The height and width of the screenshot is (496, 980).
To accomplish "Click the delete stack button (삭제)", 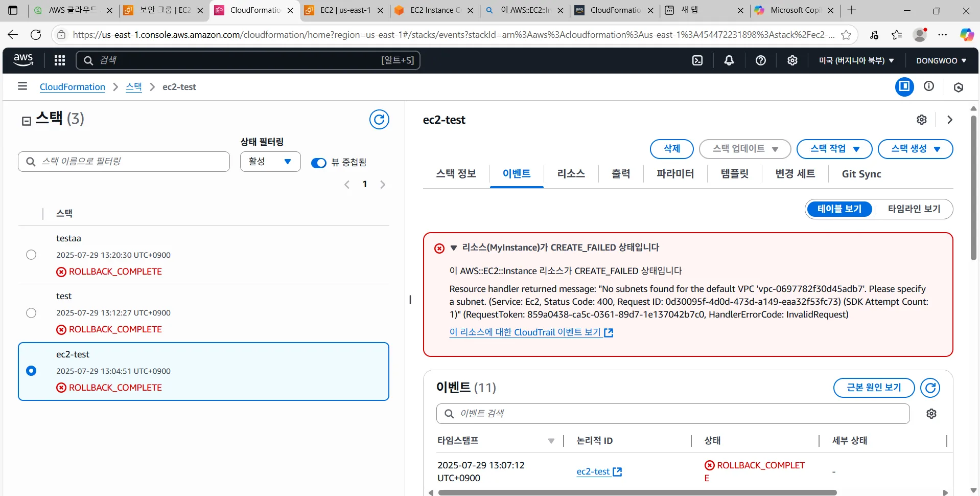I will (x=671, y=149).
